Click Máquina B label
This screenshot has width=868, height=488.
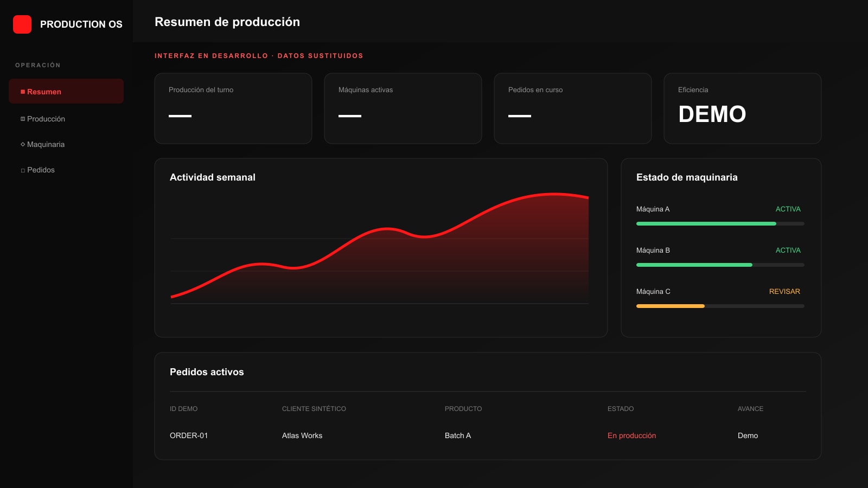(653, 250)
